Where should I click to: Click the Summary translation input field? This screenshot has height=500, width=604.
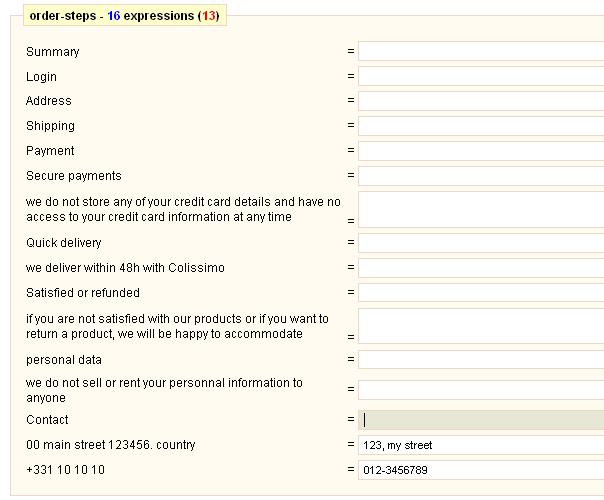(x=481, y=51)
